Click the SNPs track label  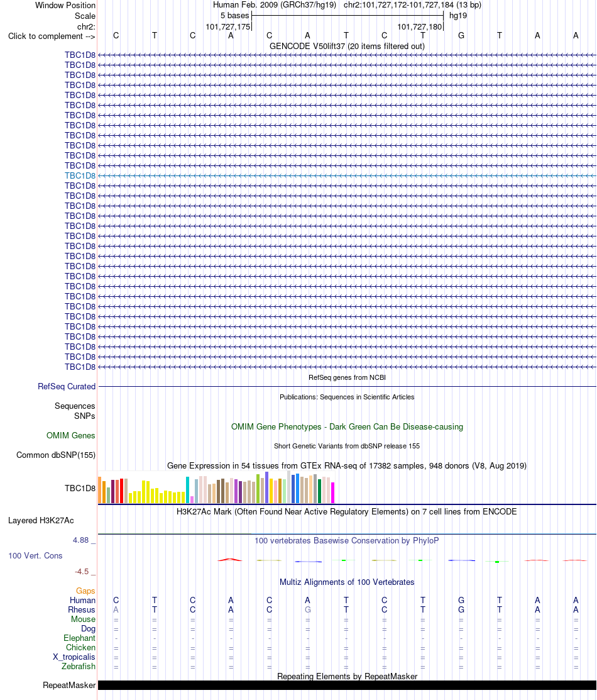[85, 416]
